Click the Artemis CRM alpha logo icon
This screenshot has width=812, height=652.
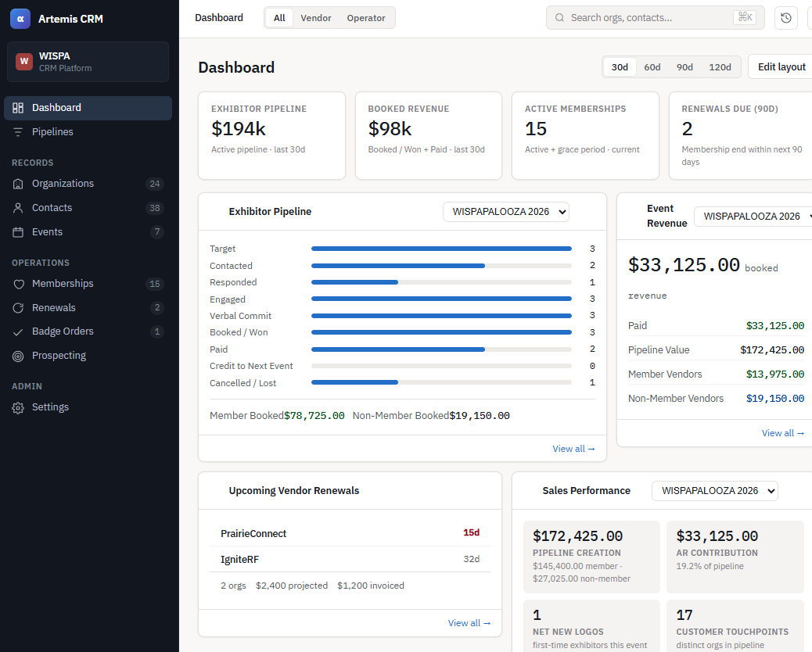coord(20,19)
